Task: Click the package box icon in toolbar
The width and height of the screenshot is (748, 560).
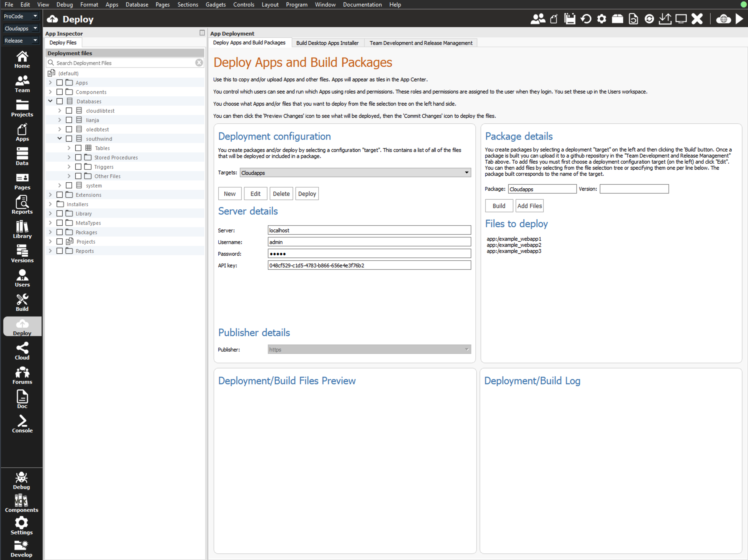Action: (617, 19)
